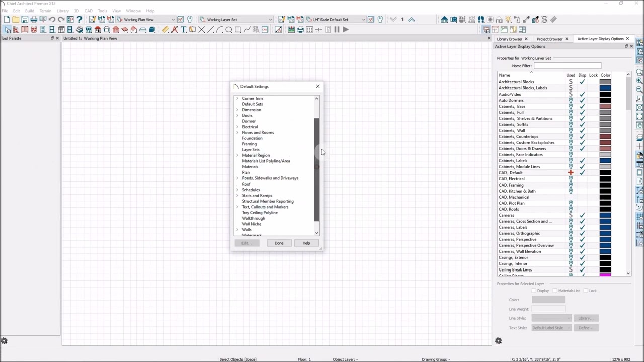Select Plan in the settings list
644x362 pixels.
click(246, 172)
